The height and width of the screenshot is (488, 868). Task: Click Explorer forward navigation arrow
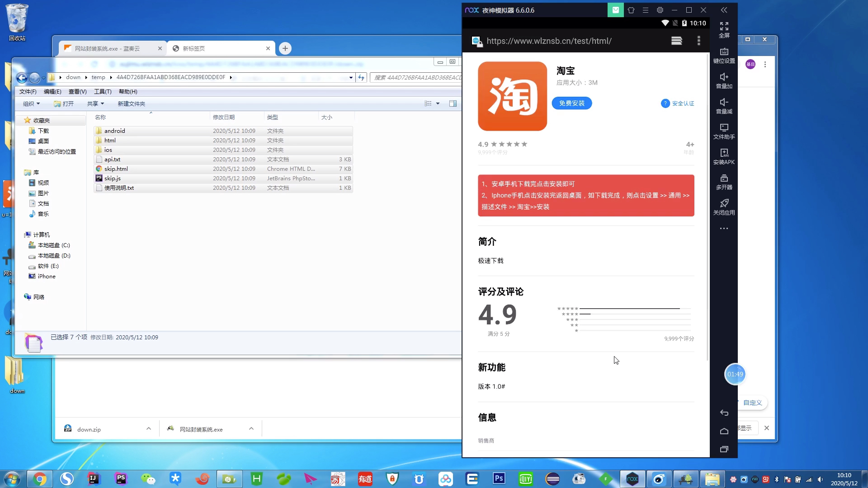point(34,78)
